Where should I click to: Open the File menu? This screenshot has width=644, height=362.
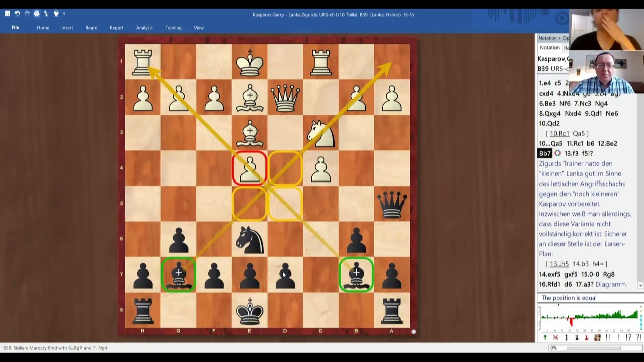point(15,28)
